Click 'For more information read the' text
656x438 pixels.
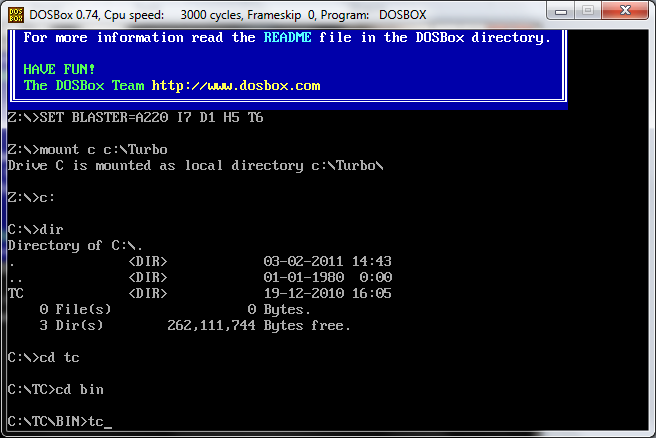tap(139, 38)
